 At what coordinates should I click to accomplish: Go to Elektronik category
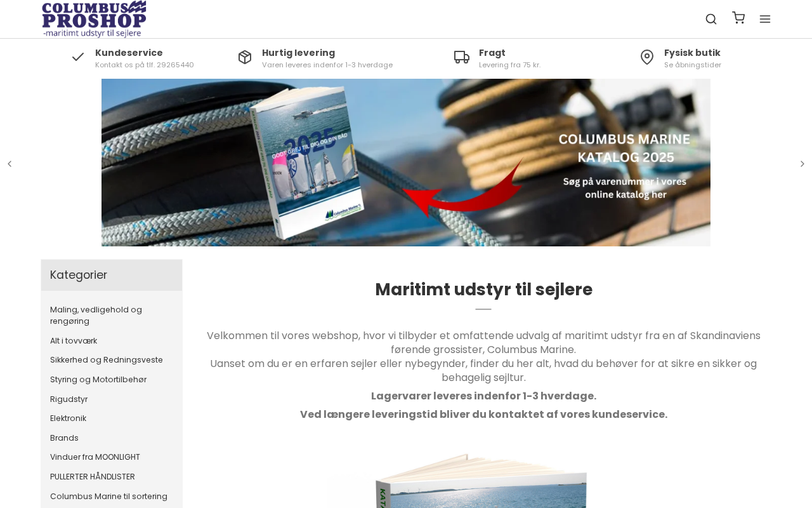[69, 418]
